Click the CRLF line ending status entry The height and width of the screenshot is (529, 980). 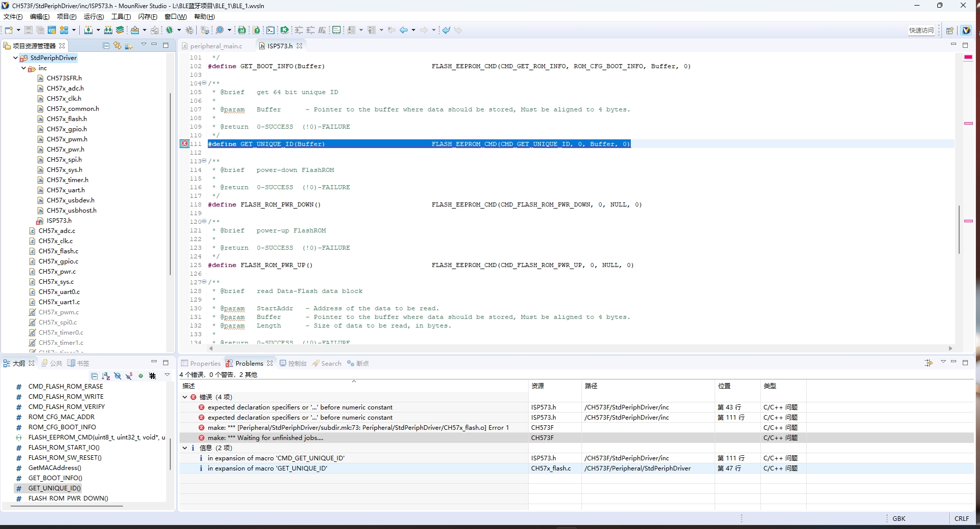click(962, 518)
